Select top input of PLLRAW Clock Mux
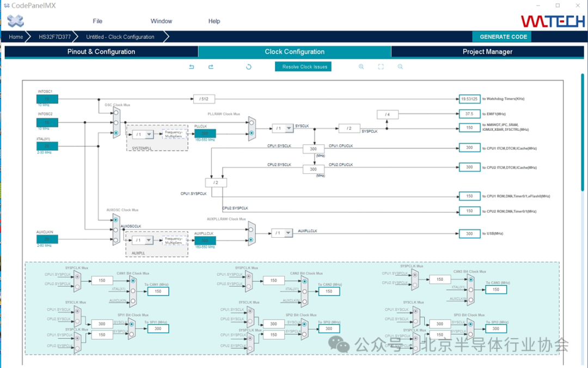This screenshot has width=588, height=368. (x=252, y=123)
